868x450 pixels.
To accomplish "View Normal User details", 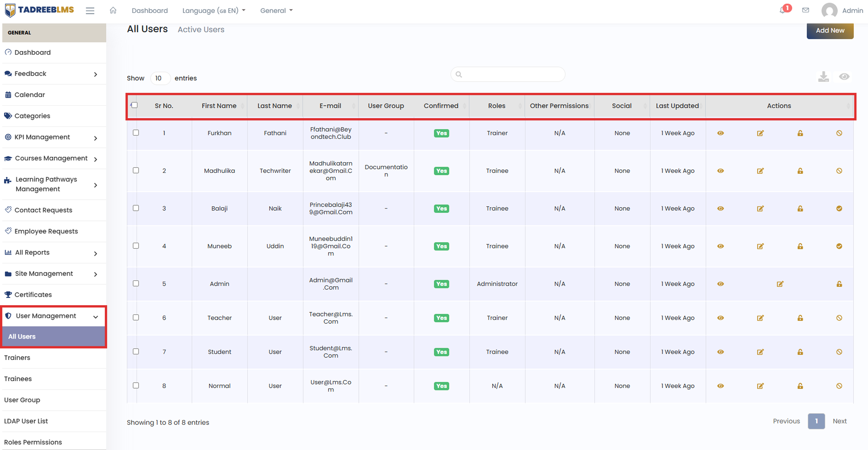I will pyautogui.click(x=720, y=386).
